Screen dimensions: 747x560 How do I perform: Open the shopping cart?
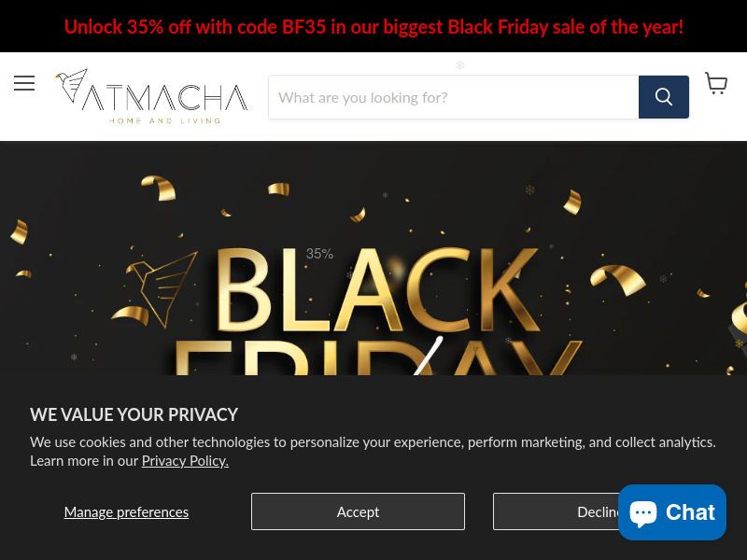716,83
